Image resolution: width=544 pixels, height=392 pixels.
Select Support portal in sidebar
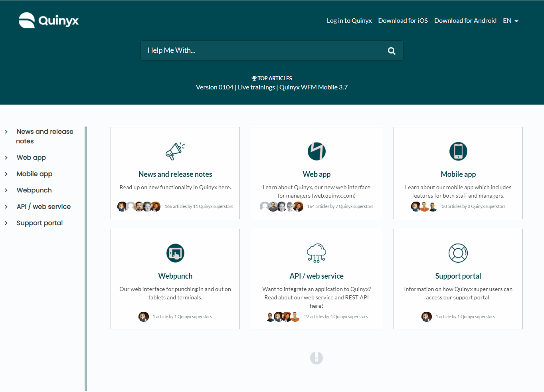pos(40,223)
